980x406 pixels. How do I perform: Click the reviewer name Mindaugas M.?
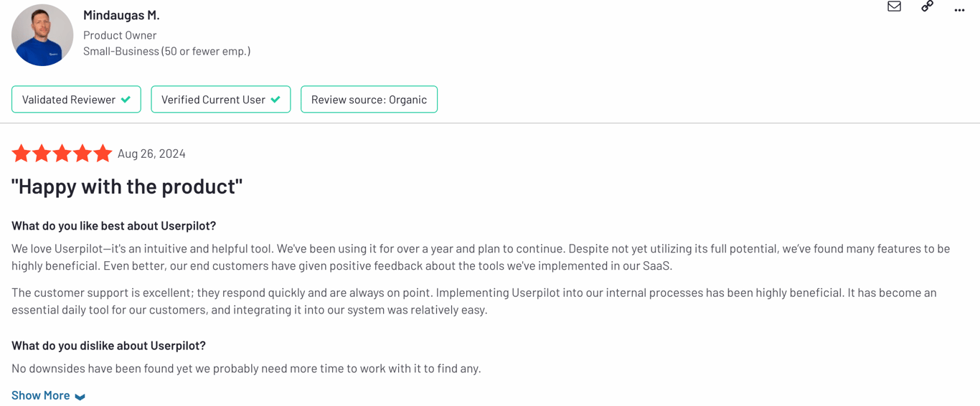pos(121,15)
